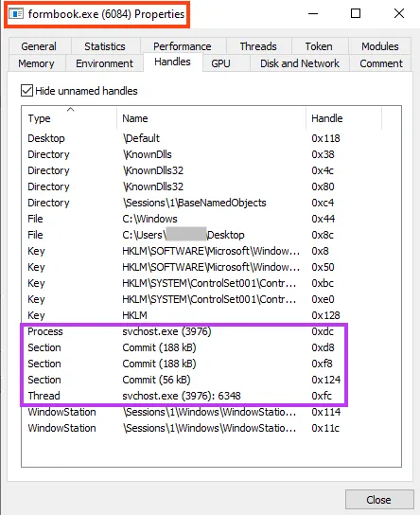The height and width of the screenshot is (515, 420).
Task: Select the C:\Windows file handle row
Action: [211, 219]
